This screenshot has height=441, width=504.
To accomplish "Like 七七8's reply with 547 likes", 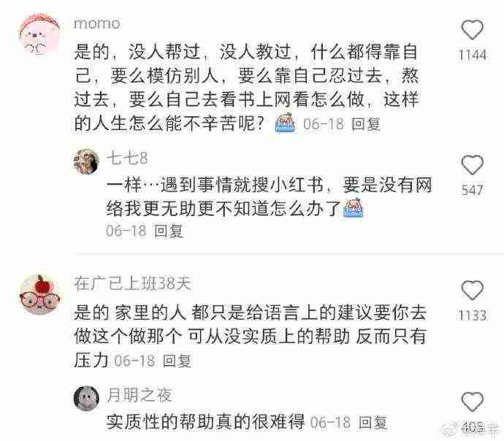I will pos(472,165).
